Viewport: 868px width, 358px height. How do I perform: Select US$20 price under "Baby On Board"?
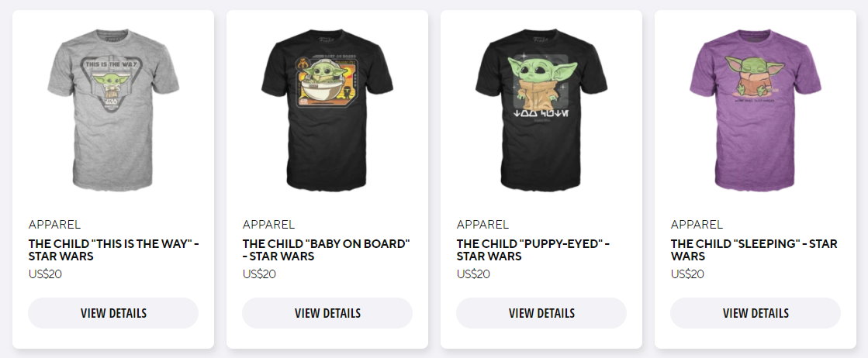tap(259, 274)
